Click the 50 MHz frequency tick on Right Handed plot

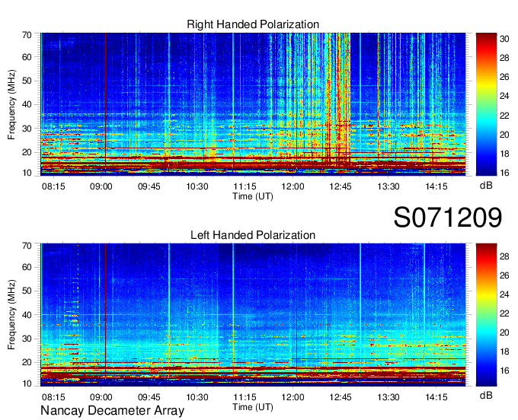(27, 81)
